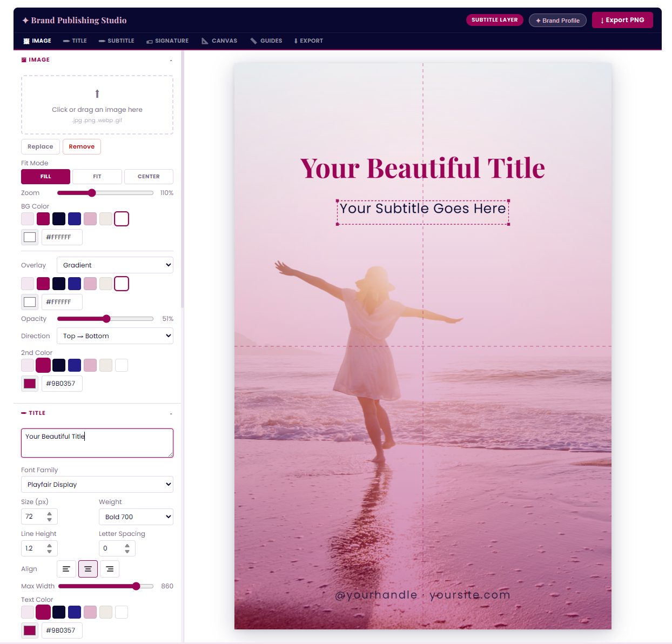
Task: Click the Letter Spacing stepper arrows
Action: (127, 548)
